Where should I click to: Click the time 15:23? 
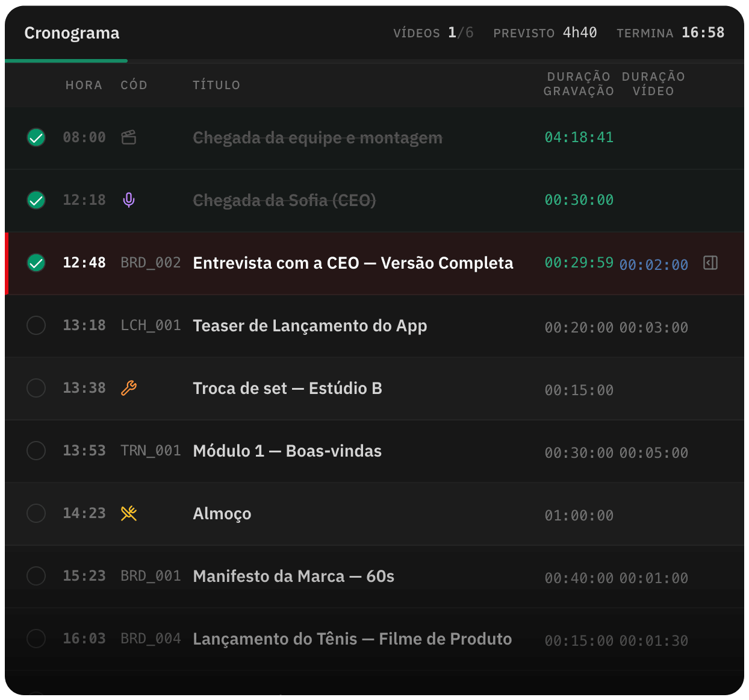tap(84, 576)
